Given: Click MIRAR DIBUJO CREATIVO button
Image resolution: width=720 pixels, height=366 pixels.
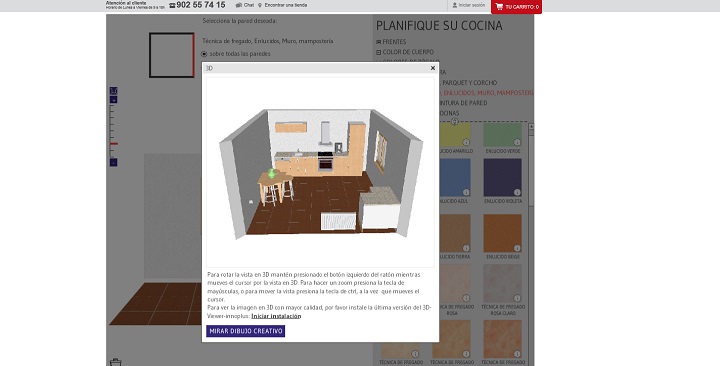Looking at the screenshot, I should [x=246, y=331].
